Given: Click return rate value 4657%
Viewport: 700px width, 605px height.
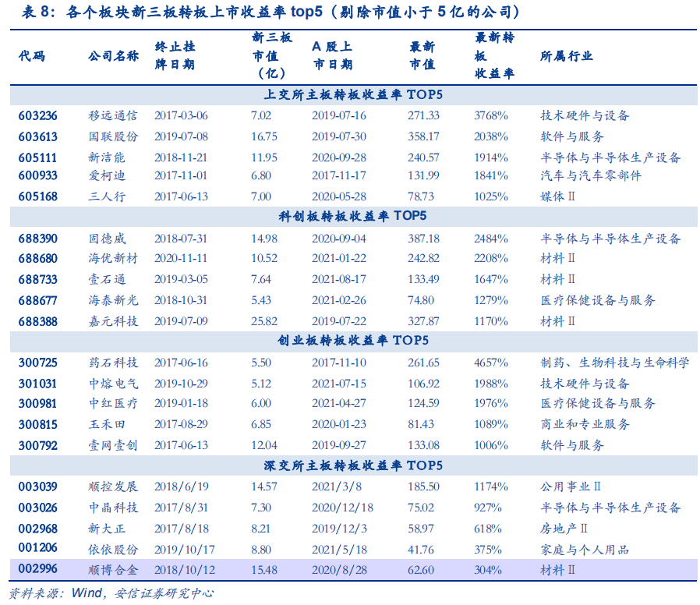Looking at the screenshot, I should pos(491,363).
